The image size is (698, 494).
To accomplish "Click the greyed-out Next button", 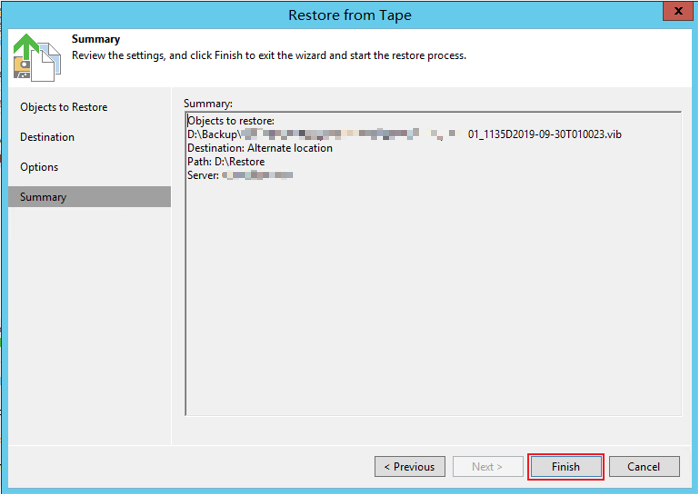I will [488, 466].
